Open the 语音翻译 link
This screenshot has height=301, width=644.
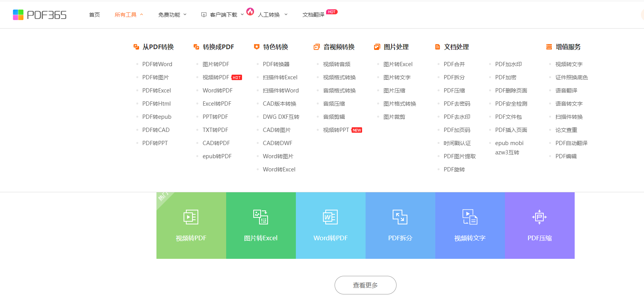pos(566,91)
